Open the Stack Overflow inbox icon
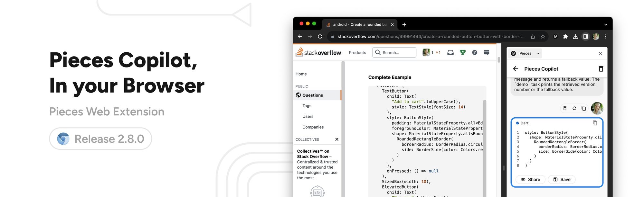 (450, 52)
